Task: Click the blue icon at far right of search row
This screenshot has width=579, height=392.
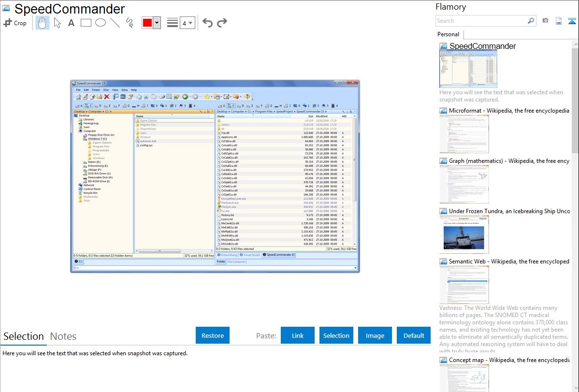Action: pyautogui.click(x=572, y=21)
